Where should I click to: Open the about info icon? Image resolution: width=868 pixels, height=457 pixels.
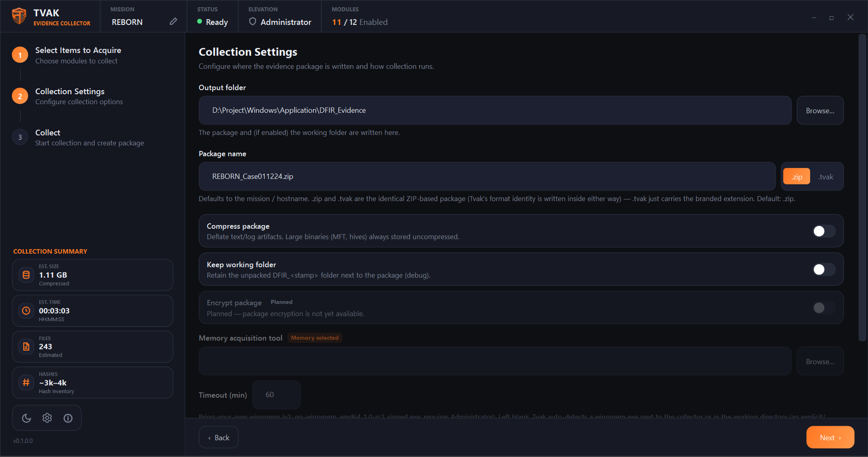[x=68, y=418]
